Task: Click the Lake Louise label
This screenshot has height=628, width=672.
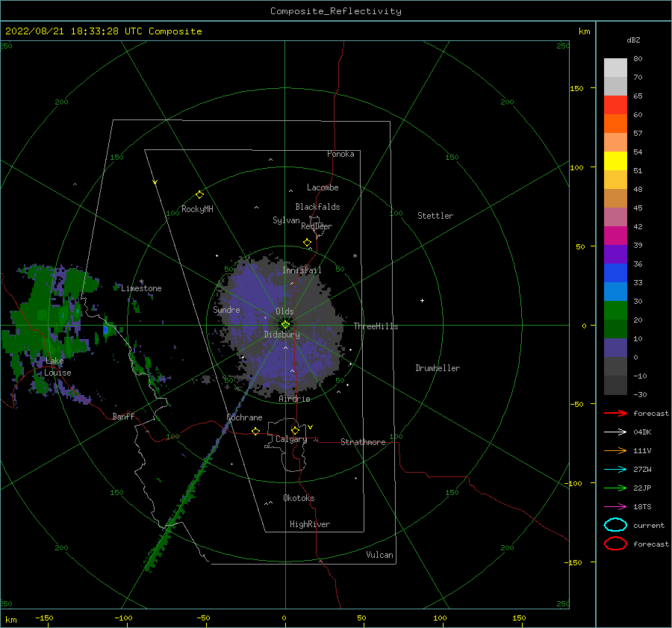Action: [57, 367]
